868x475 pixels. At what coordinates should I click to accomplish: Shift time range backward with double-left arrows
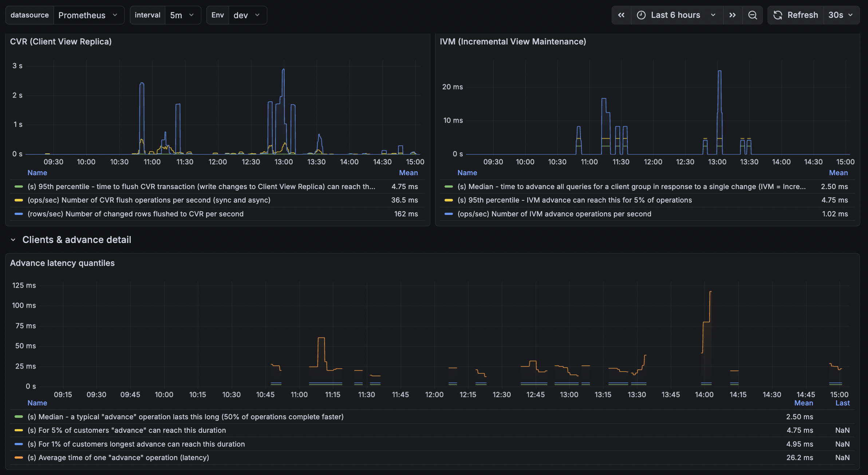(621, 15)
